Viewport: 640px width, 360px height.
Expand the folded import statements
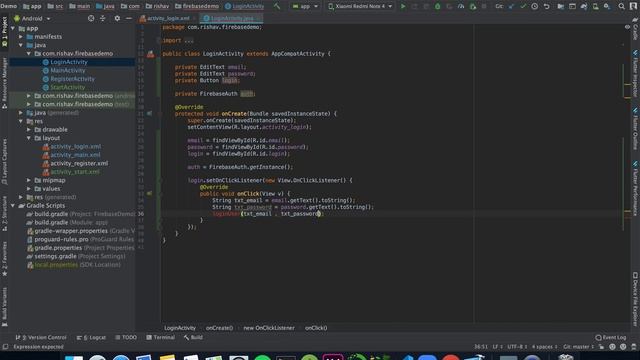[189, 40]
